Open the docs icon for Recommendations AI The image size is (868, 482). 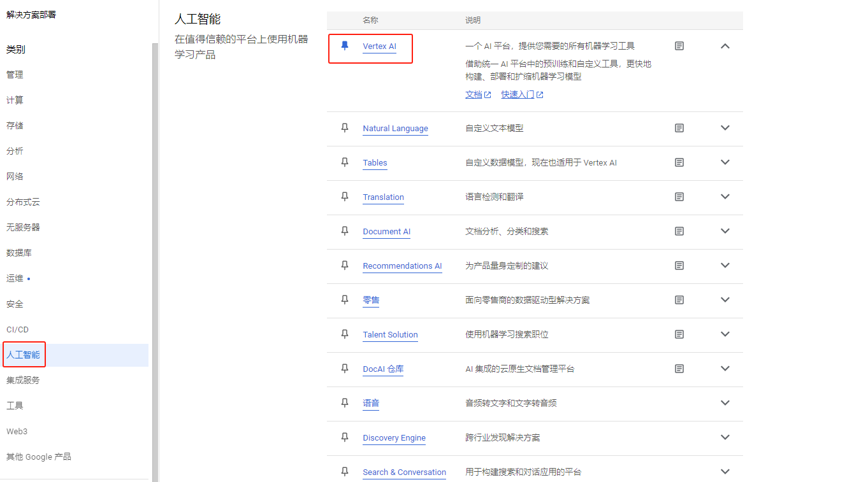679,266
